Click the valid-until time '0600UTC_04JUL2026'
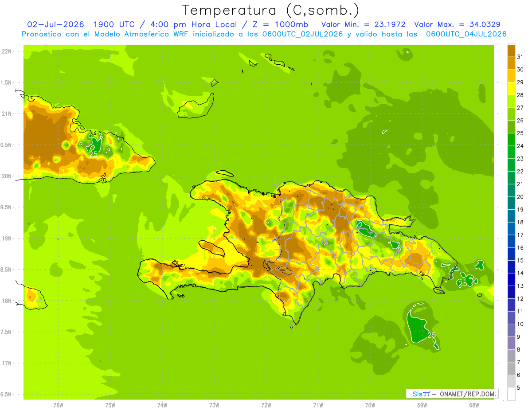 466,34
